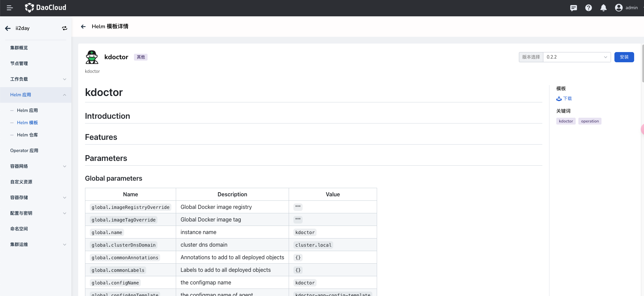
Task: Click the admin user avatar icon
Action: click(618, 8)
